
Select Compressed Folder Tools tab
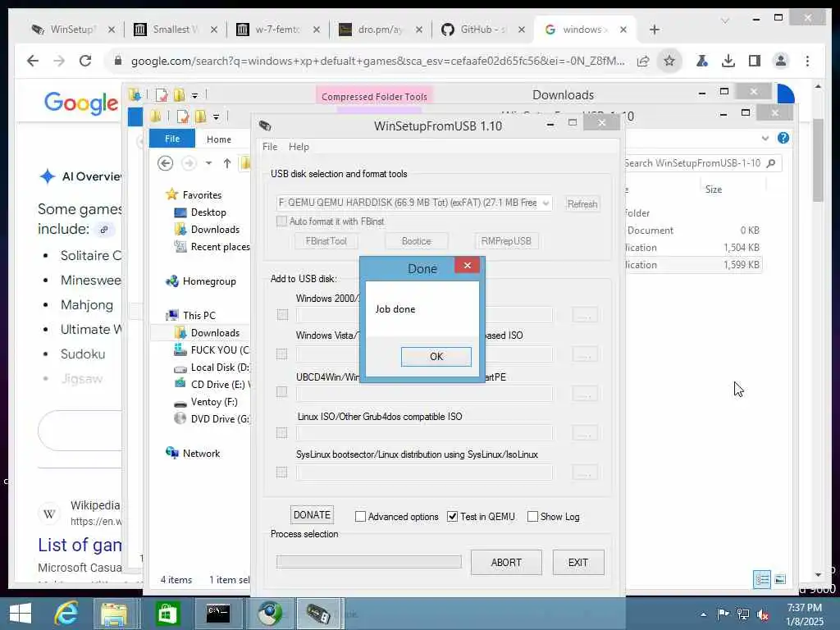(374, 97)
